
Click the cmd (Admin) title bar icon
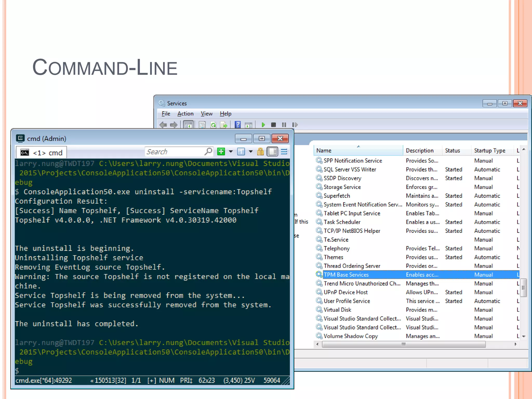(x=20, y=138)
